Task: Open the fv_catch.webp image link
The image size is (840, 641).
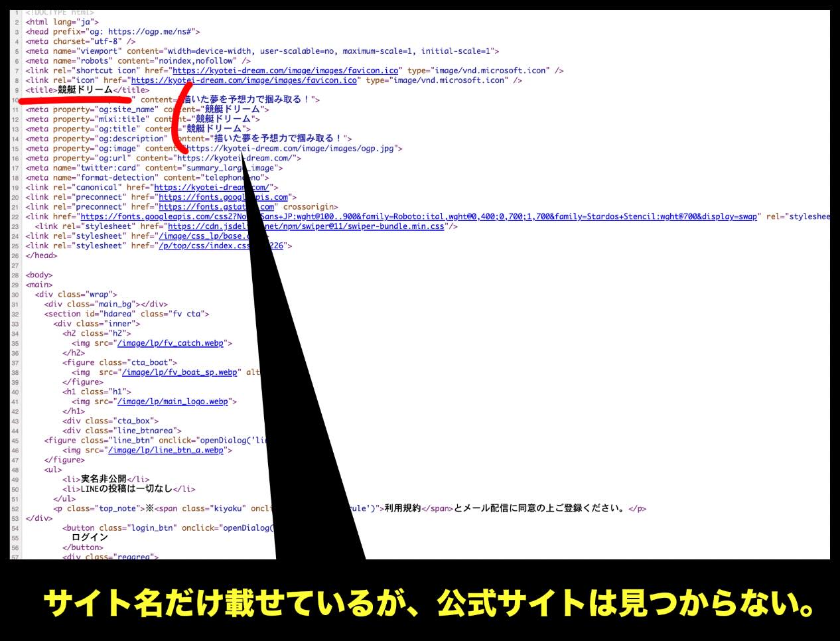Action: click(170, 343)
